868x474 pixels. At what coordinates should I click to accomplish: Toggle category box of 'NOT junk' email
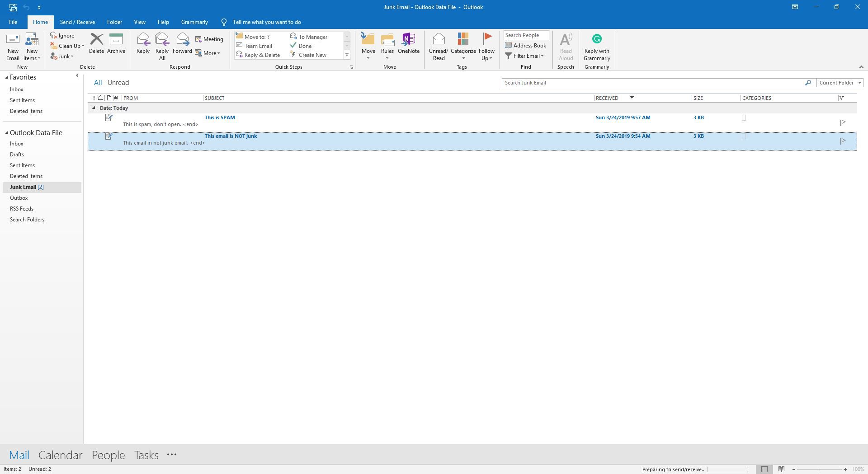[x=744, y=136]
